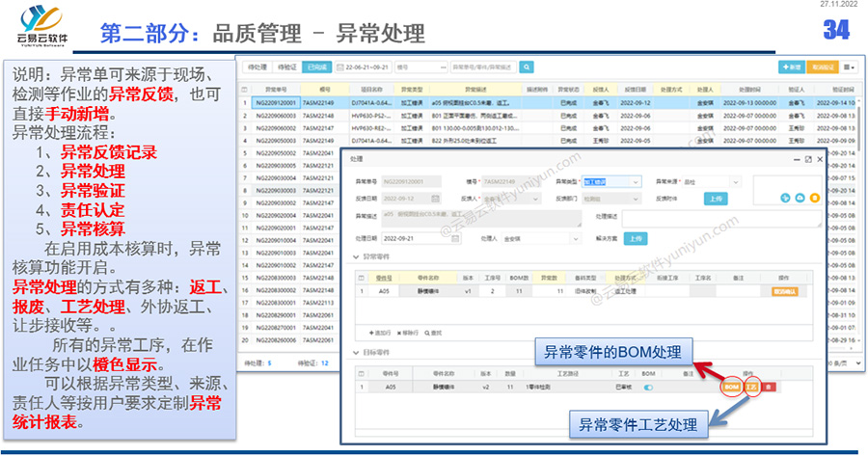Open the 异常类型 dropdown
Image resolution: width=868 pixels, height=456 pixels.
click(x=636, y=181)
